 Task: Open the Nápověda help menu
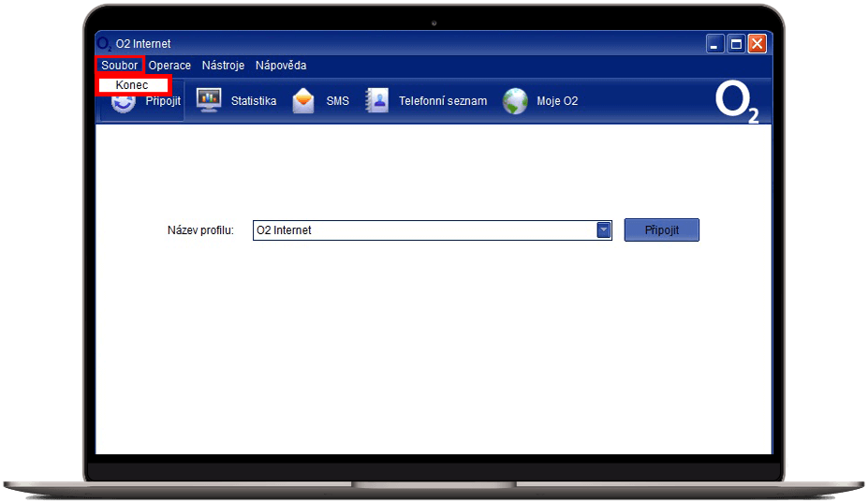click(x=281, y=66)
